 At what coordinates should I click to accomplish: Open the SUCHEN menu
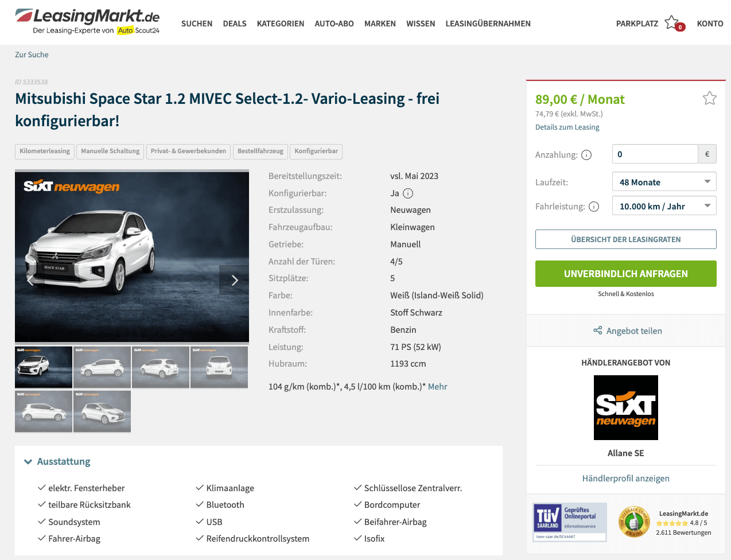(x=197, y=24)
